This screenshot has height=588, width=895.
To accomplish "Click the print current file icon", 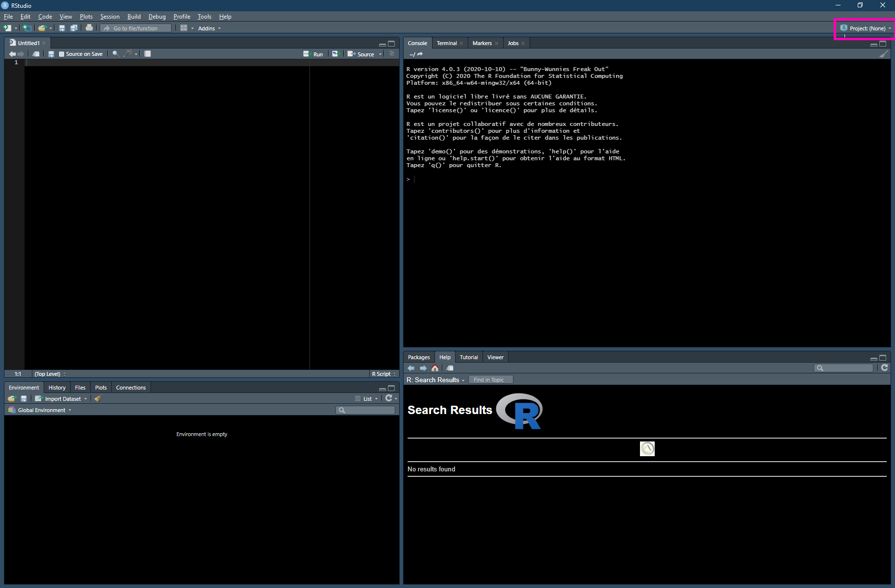I will pos(89,28).
